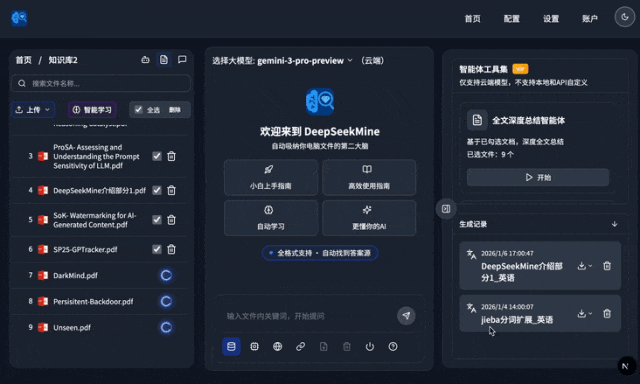
Task: Click the DeepSeekMine logo in top-left corner
Action: click(19, 18)
